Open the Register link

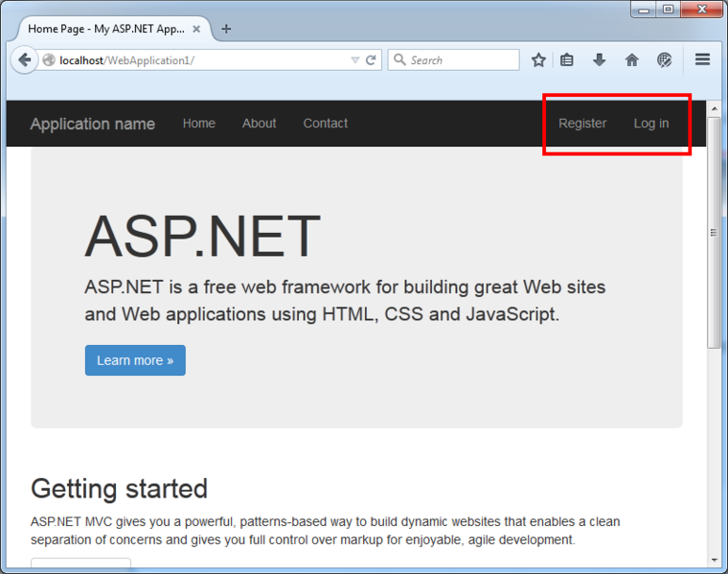(x=582, y=123)
